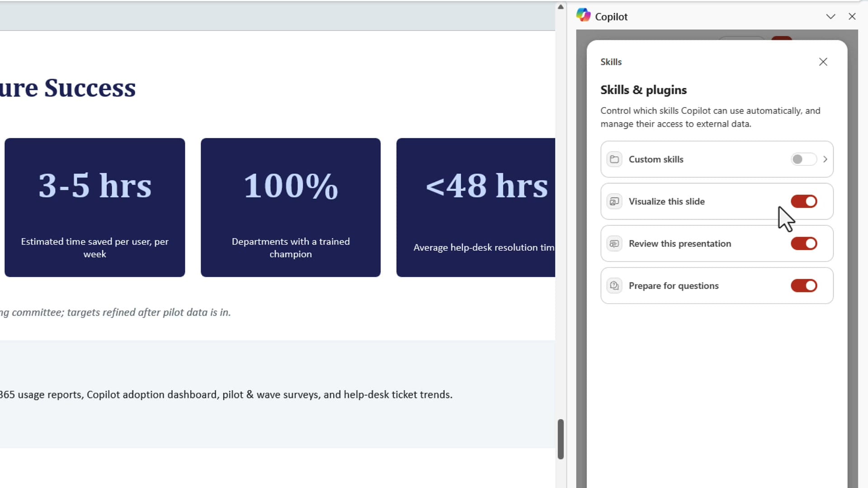
Task: Click the Prepare for questions icon
Action: pos(614,286)
